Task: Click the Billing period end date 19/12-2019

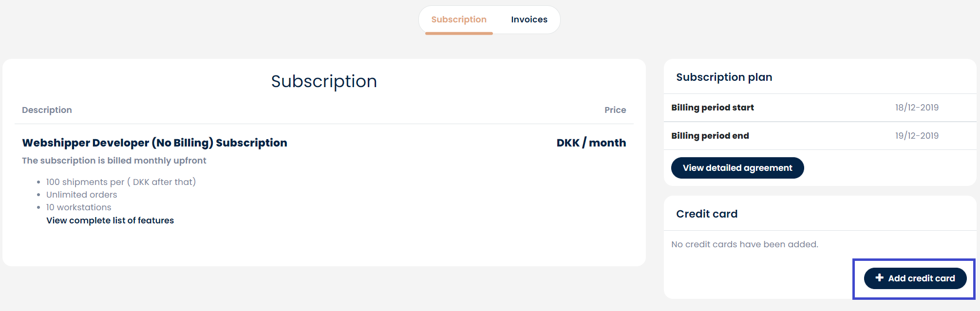Action: pos(917,136)
